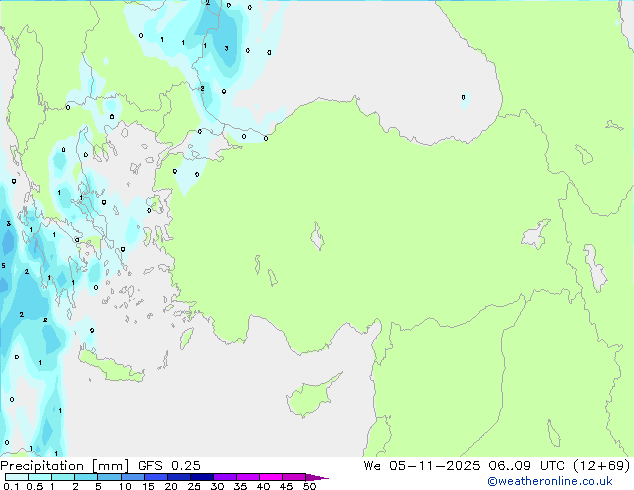Click the '06..09 UTC' time range text
Image resolution: width=634 pixels, height=490 pixels.
(526, 466)
